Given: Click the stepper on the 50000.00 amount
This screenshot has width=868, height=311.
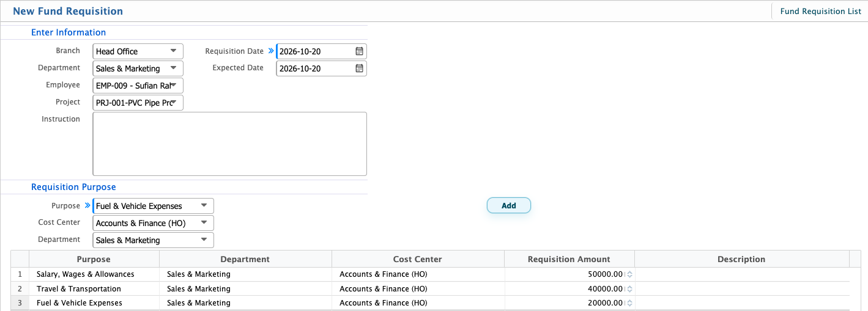Looking at the screenshot, I should tap(629, 274).
